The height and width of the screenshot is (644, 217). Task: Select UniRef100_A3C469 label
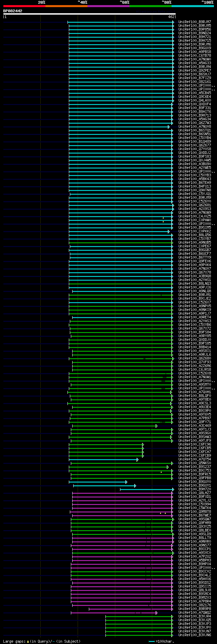pyautogui.click(x=195, y=426)
